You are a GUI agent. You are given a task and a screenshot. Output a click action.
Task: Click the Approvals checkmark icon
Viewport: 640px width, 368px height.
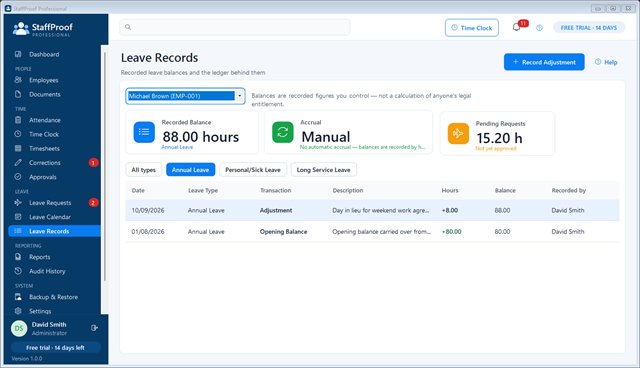18,177
